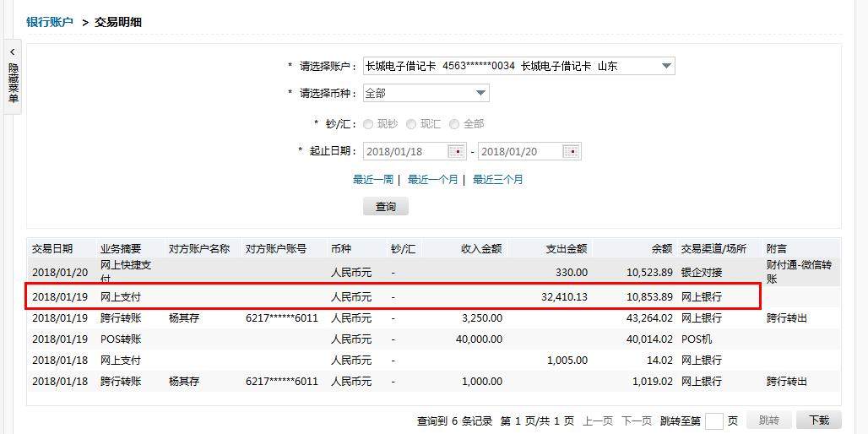This screenshot has width=868, height=434.
Task: Go to 银行账户 breadcrumb
Action: pyautogui.click(x=50, y=22)
